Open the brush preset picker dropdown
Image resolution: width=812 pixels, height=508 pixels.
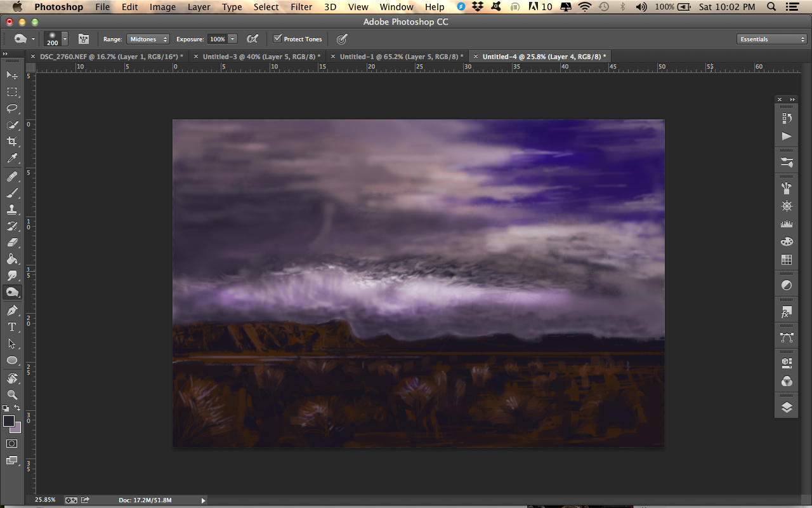65,39
